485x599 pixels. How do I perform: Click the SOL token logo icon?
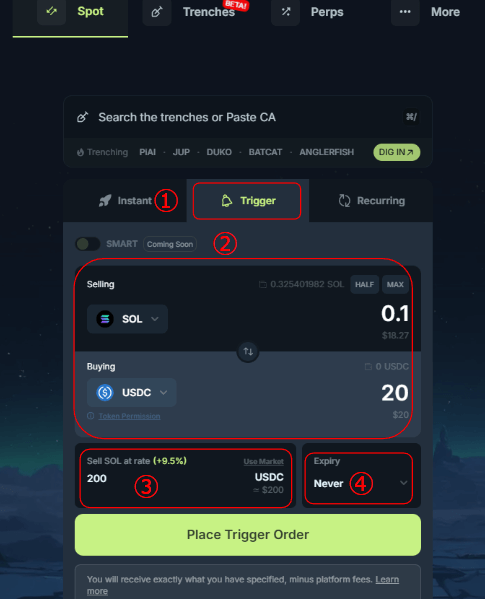[105, 319]
